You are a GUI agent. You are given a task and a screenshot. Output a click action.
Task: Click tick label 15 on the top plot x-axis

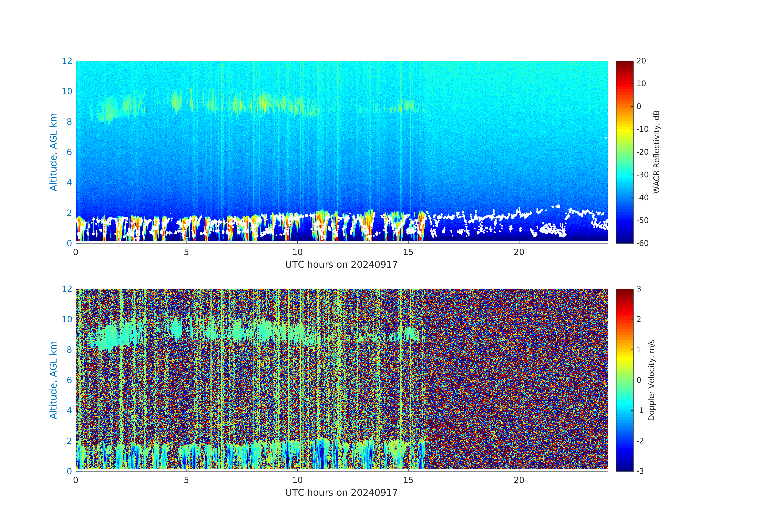408,252
